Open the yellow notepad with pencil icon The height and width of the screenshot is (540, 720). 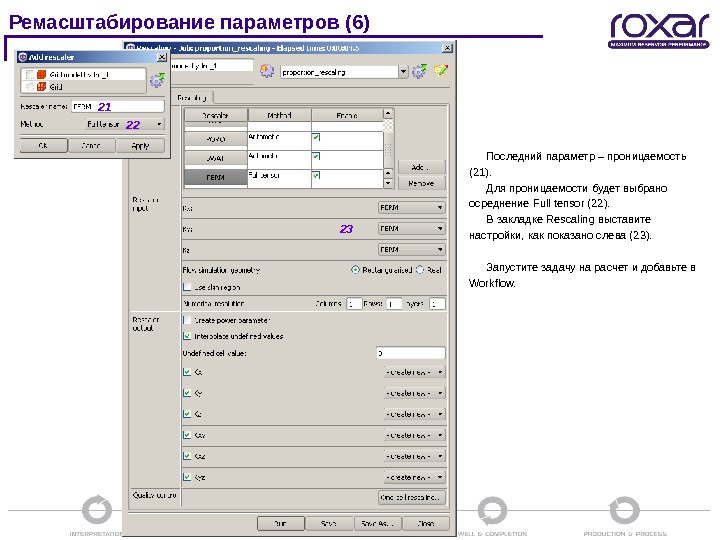(441, 71)
